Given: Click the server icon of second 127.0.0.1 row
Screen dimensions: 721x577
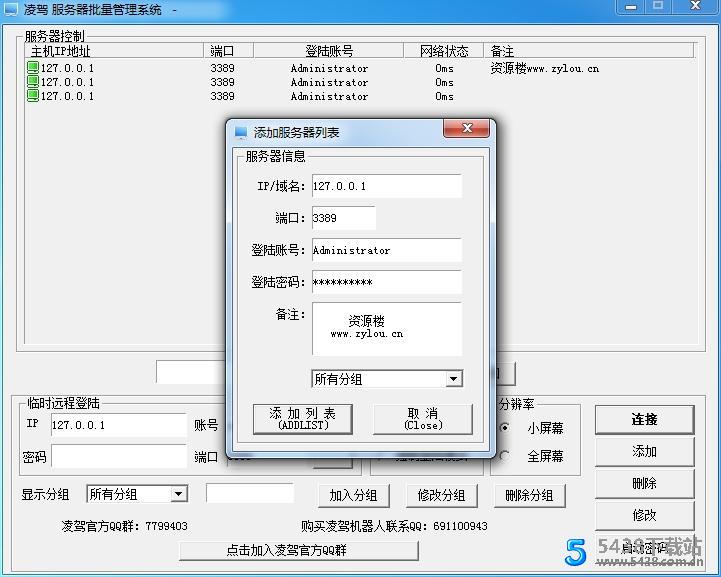Looking at the screenshot, I should point(33,82).
